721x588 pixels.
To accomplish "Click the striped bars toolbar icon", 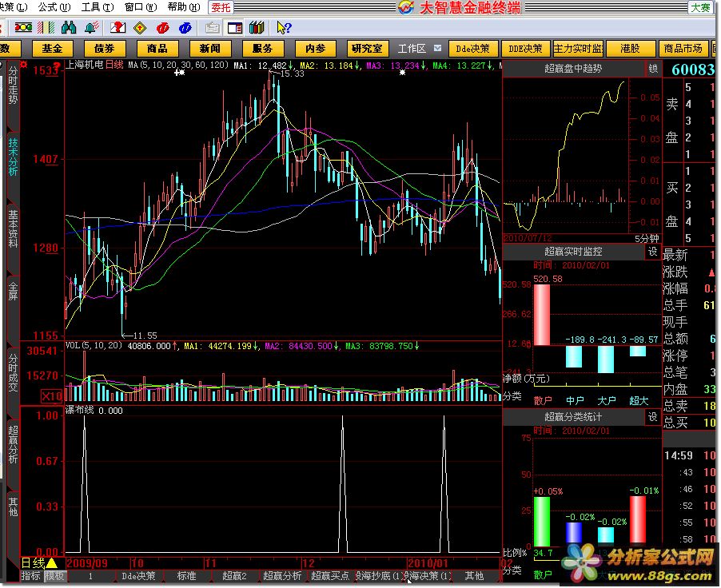I will 46,28.
